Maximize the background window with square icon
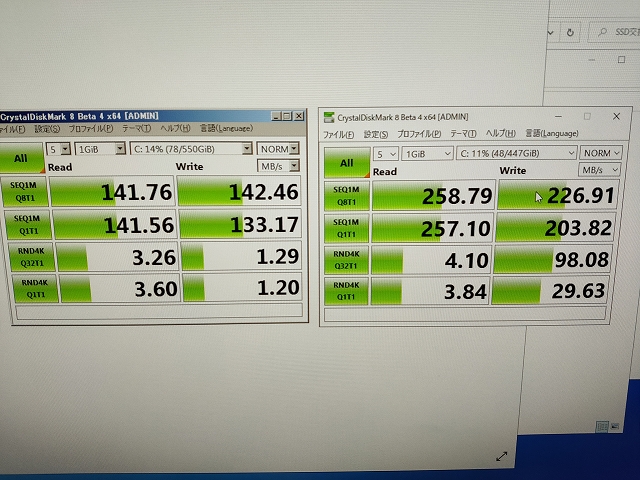Screen dimensions: 640x480 tap(621, 60)
